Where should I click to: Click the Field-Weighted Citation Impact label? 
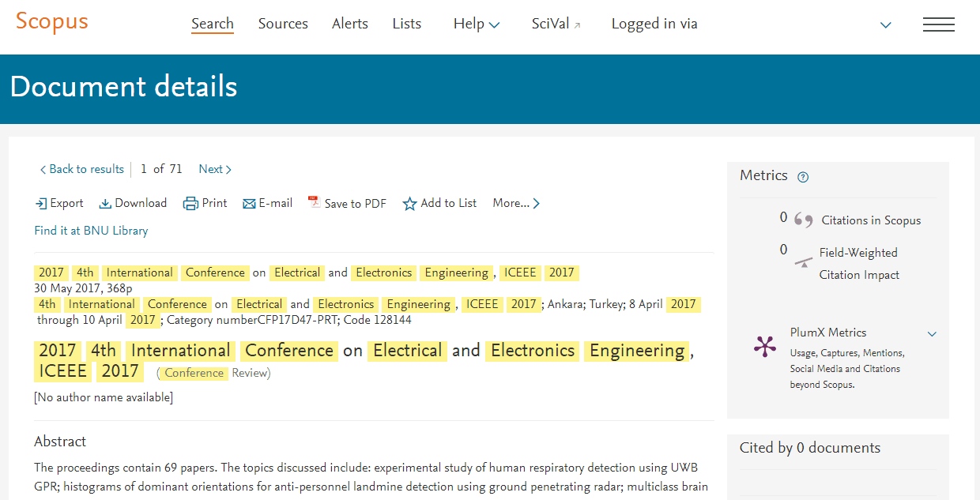(x=859, y=264)
